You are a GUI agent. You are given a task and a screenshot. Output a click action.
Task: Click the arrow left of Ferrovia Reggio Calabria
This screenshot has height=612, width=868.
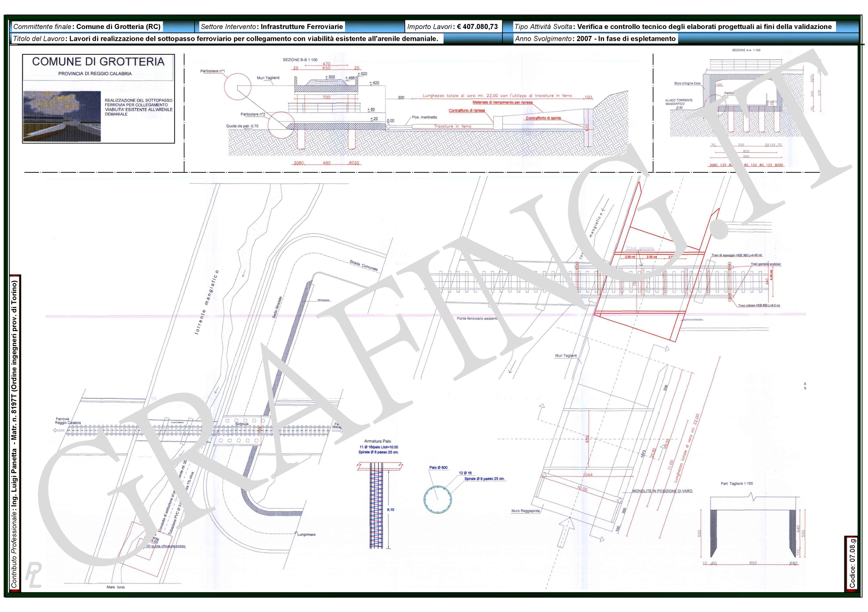point(59,430)
